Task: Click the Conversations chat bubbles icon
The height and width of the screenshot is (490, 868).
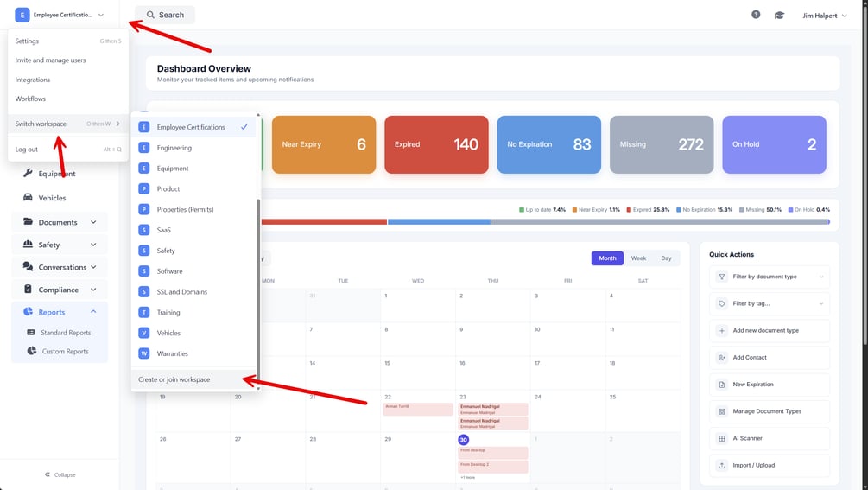Action: click(28, 266)
